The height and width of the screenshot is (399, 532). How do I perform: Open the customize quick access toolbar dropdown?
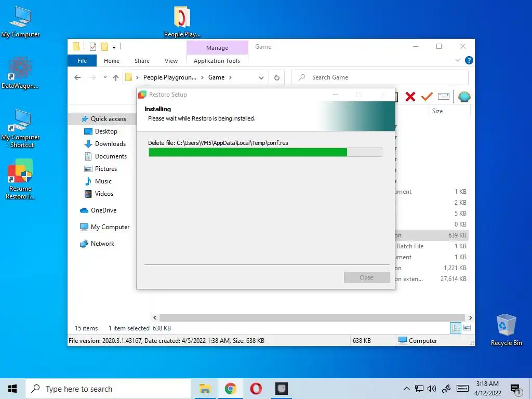pyautogui.click(x=114, y=47)
